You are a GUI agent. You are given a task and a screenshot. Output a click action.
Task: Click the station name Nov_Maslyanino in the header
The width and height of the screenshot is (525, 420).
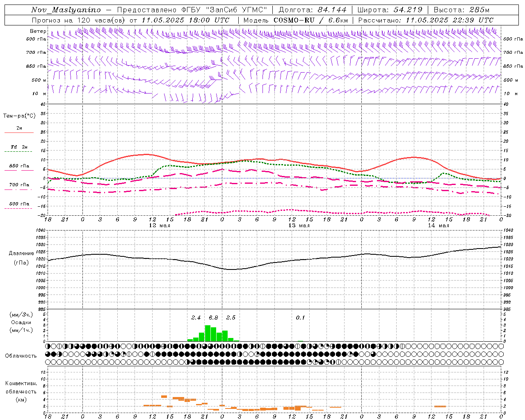(x=66, y=10)
